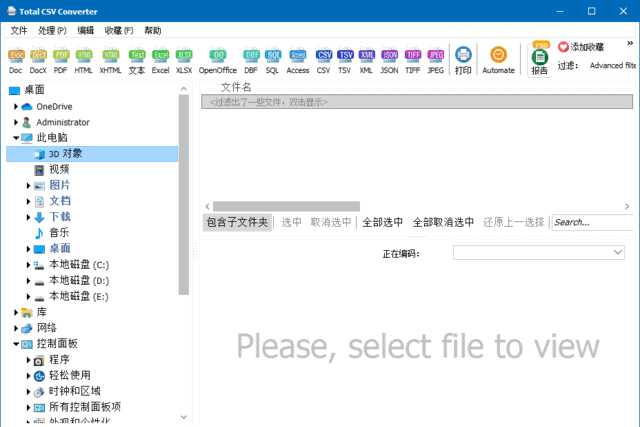Expand 本地磁盘 (C:) drive node

[28, 265]
